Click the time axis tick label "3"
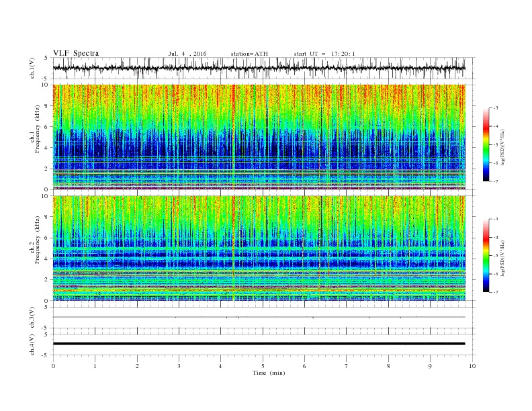The width and height of the screenshot is (532, 411). tap(179, 366)
